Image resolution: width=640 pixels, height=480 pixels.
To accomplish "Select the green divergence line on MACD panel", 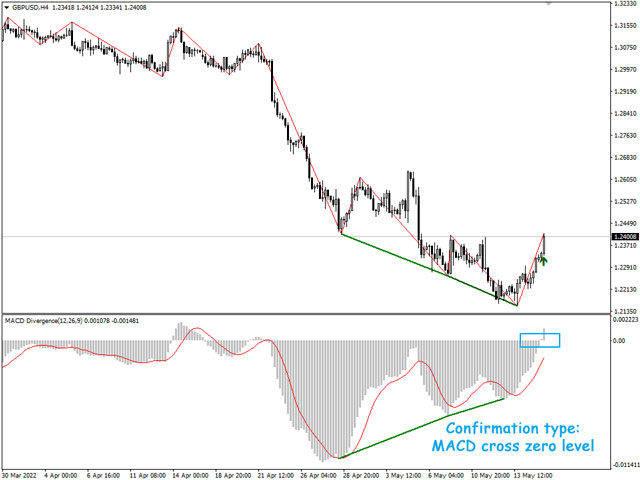I will point(422,428).
